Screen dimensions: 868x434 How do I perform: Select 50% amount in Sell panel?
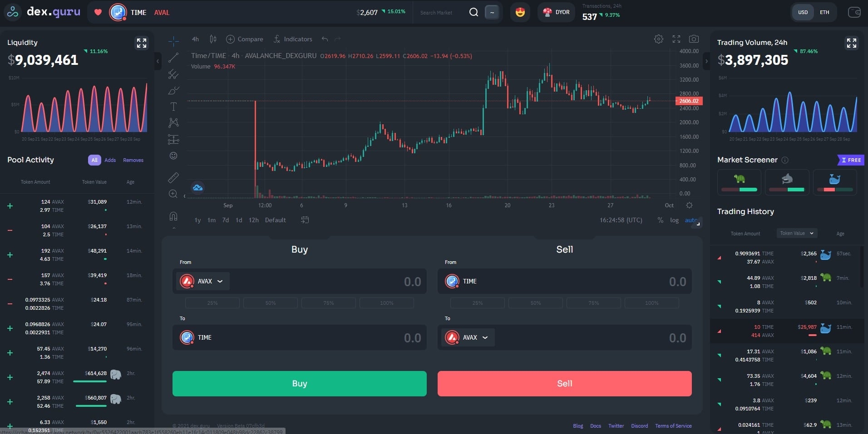coord(536,303)
